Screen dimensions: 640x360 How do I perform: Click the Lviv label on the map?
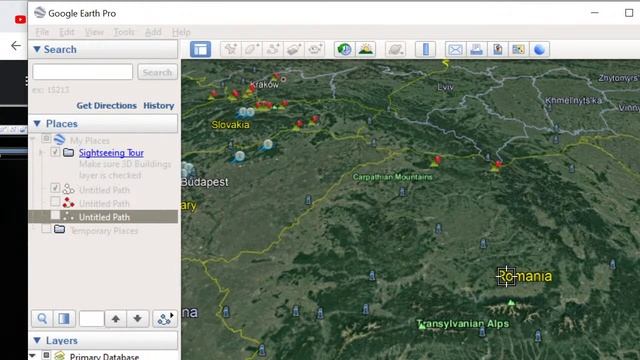pyautogui.click(x=445, y=87)
